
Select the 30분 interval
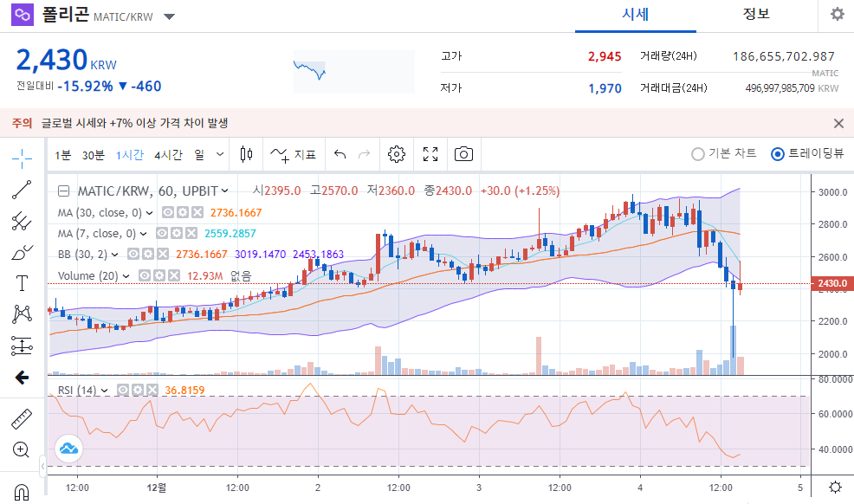tap(94, 155)
